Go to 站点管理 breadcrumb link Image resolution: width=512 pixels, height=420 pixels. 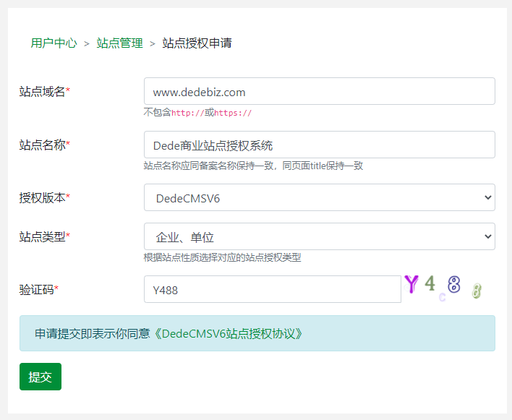[x=119, y=43]
